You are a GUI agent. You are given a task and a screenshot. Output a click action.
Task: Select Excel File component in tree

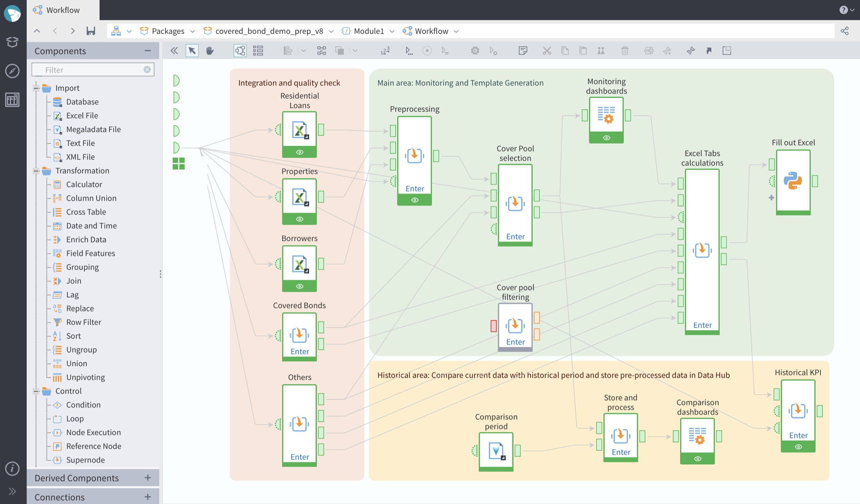point(82,116)
